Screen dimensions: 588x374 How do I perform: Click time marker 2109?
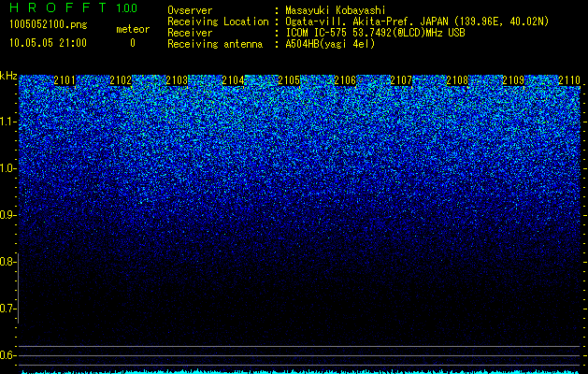513,80
